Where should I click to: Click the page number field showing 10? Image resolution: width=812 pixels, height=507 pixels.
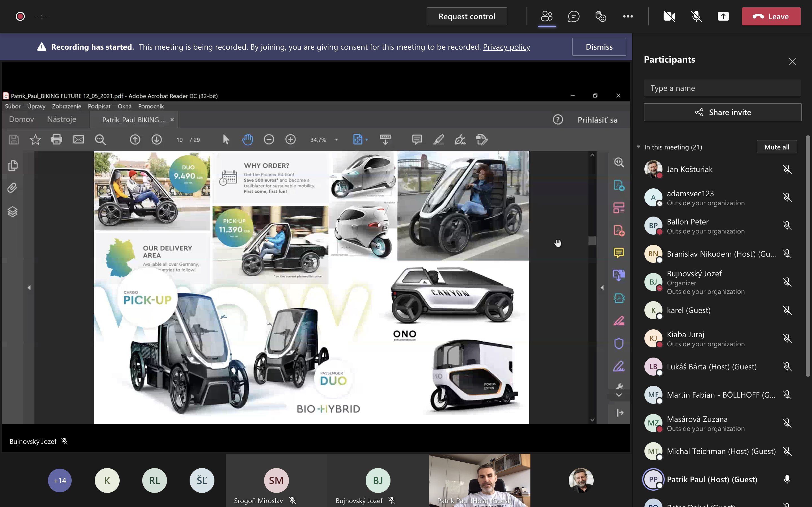[x=179, y=140]
